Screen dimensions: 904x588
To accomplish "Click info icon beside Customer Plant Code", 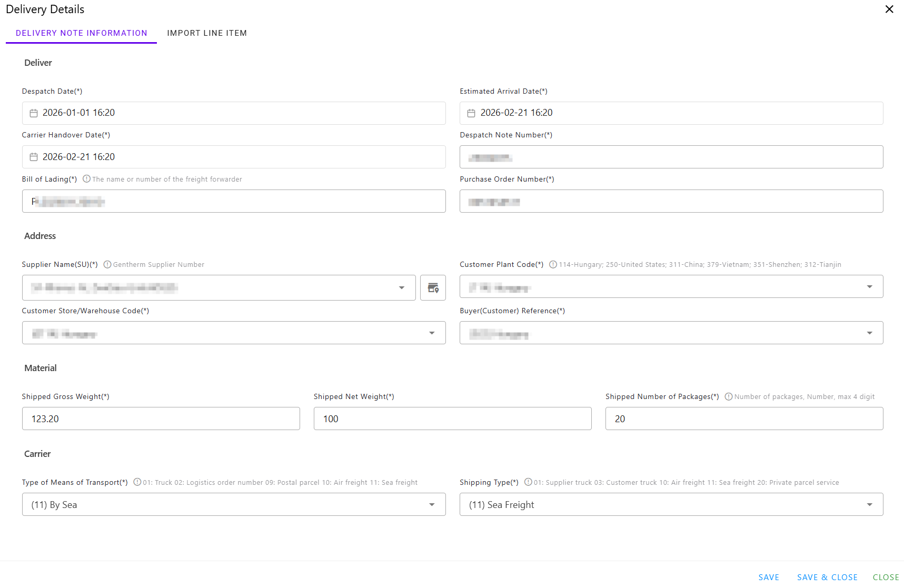I will click(x=553, y=265).
